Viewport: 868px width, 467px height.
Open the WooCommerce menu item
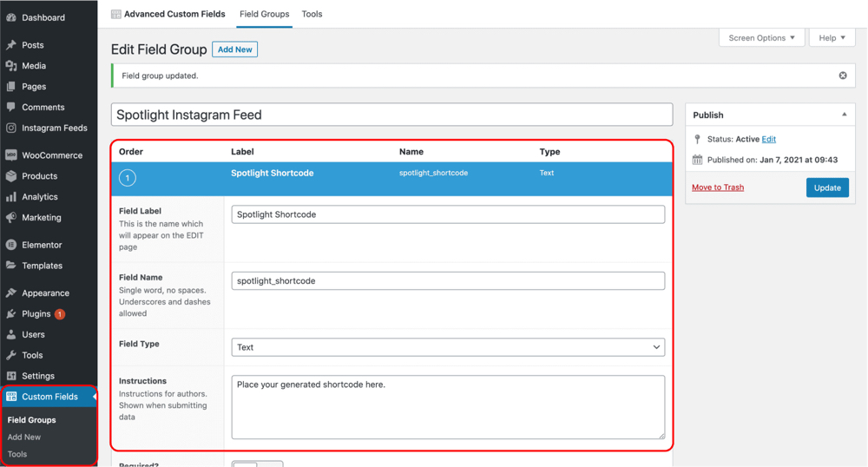coord(49,155)
